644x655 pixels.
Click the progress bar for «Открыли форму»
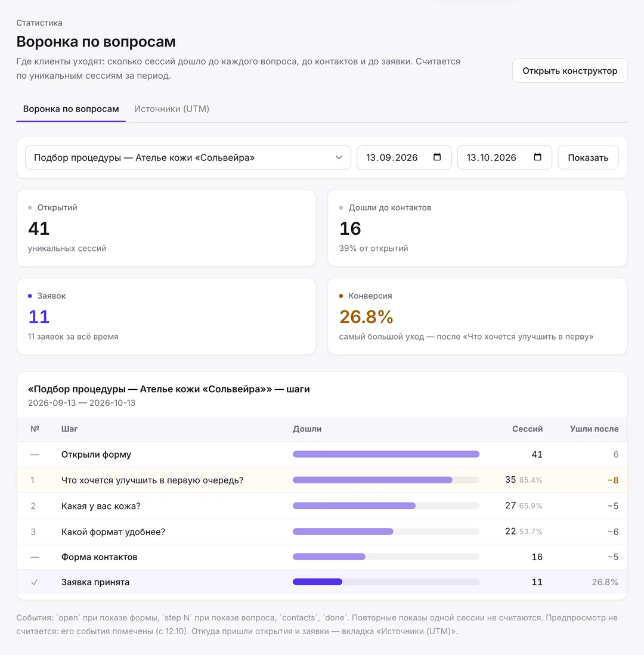pyautogui.click(x=386, y=454)
